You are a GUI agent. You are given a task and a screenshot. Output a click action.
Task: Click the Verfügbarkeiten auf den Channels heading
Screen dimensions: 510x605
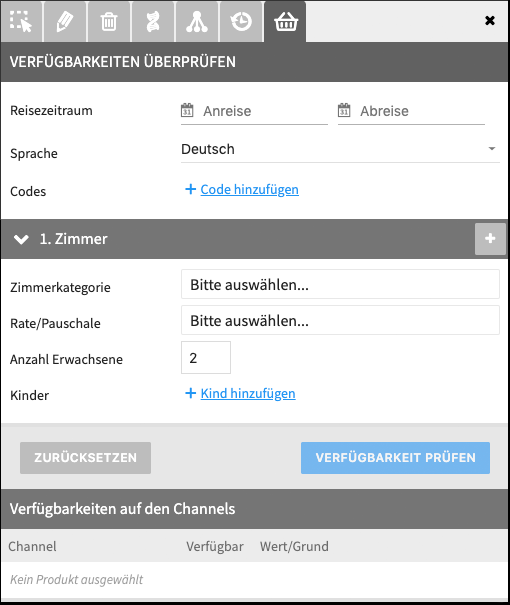coord(122,509)
